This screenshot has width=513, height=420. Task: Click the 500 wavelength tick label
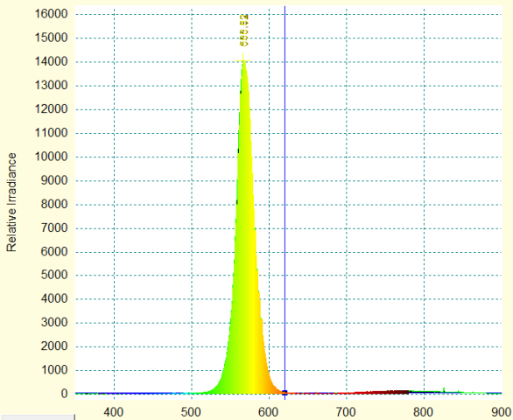[x=191, y=412]
